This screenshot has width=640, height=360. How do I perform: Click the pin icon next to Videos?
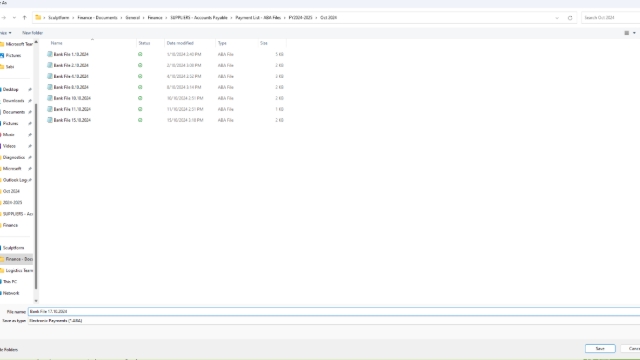coord(30,146)
